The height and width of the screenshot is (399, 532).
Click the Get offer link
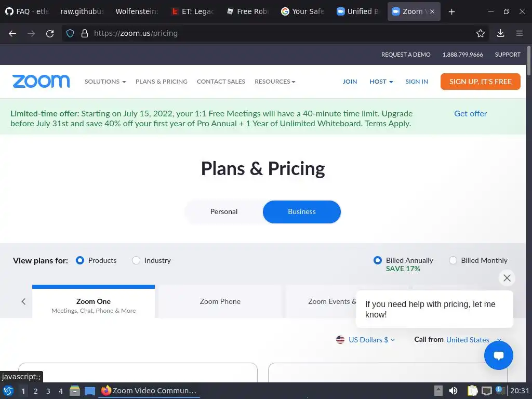click(471, 114)
